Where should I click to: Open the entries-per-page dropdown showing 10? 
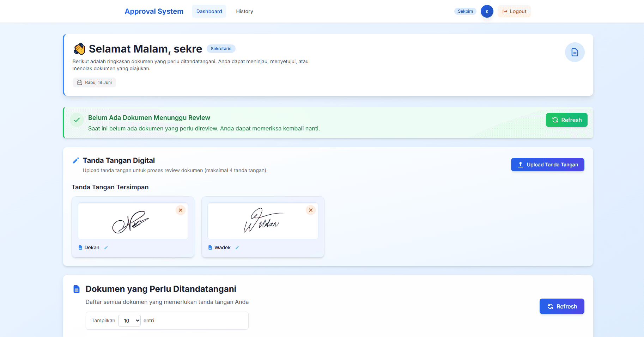click(x=129, y=320)
